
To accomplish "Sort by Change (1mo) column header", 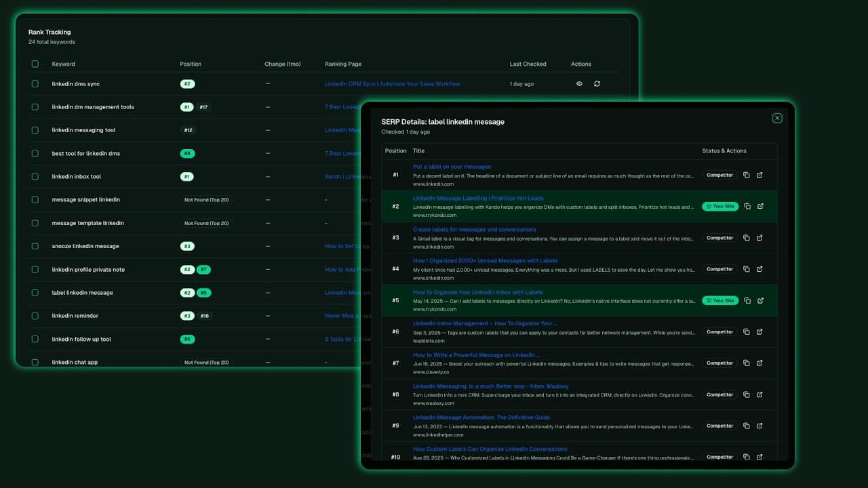I will pos(283,64).
